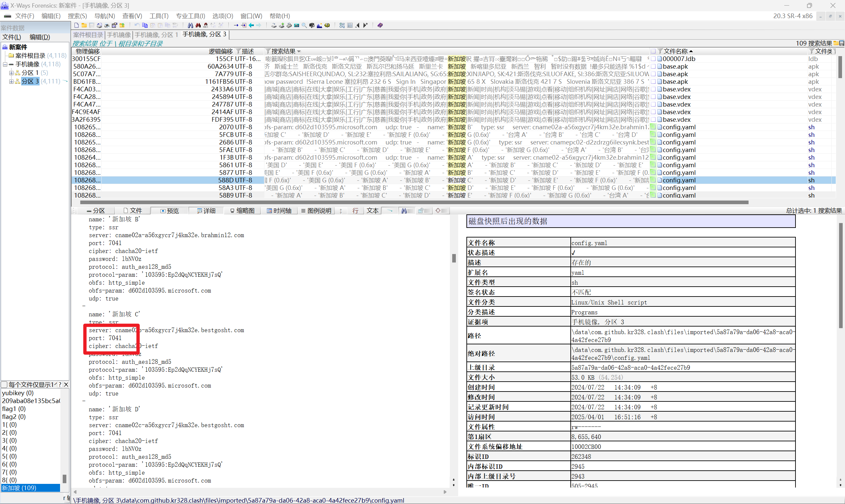
Task: Click the yellow gear options icon
Action: point(327,25)
